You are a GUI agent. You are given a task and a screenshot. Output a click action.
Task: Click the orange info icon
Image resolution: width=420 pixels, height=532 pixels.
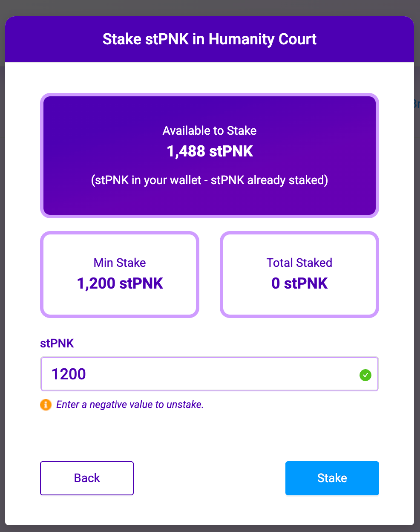click(46, 405)
